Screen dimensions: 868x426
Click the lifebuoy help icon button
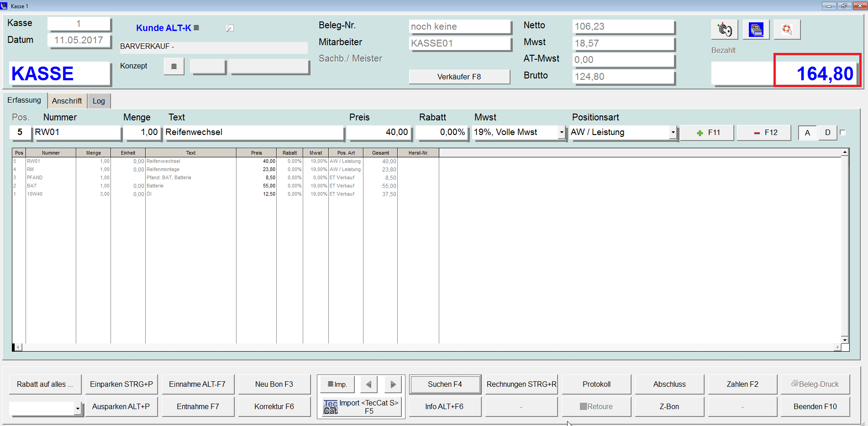[x=787, y=30]
